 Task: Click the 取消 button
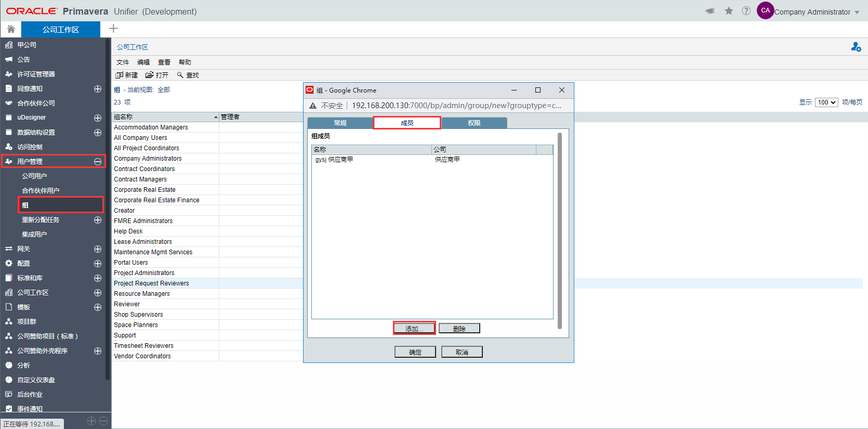(x=462, y=352)
